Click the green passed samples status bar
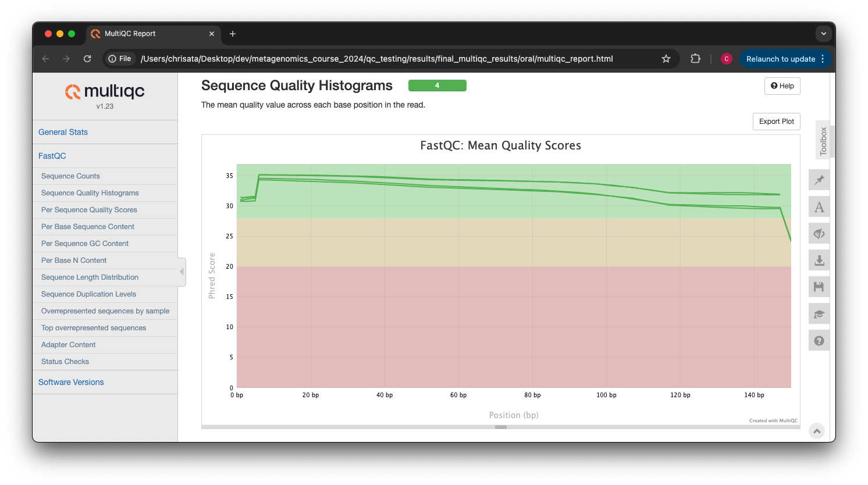Image resolution: width=868 pixels, height=485 pixels. click(437, 85)
